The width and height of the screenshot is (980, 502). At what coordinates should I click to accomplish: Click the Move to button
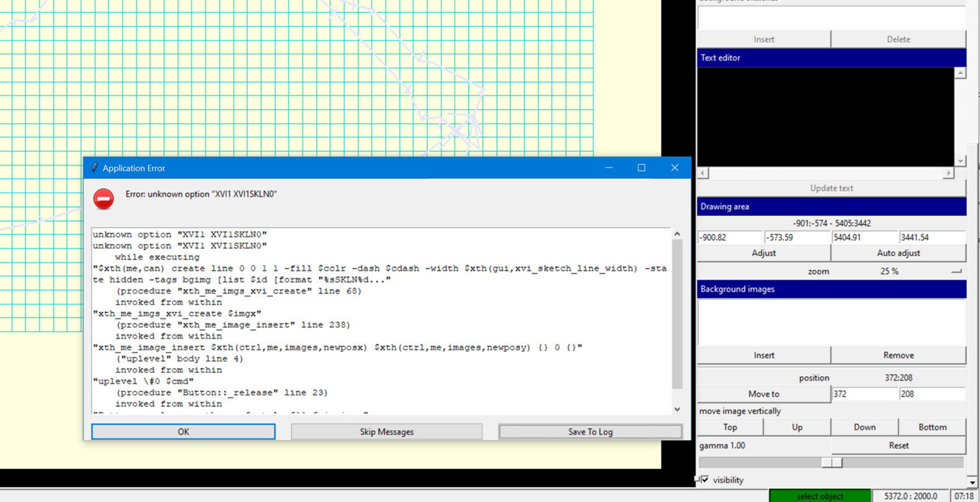point(764,394)
